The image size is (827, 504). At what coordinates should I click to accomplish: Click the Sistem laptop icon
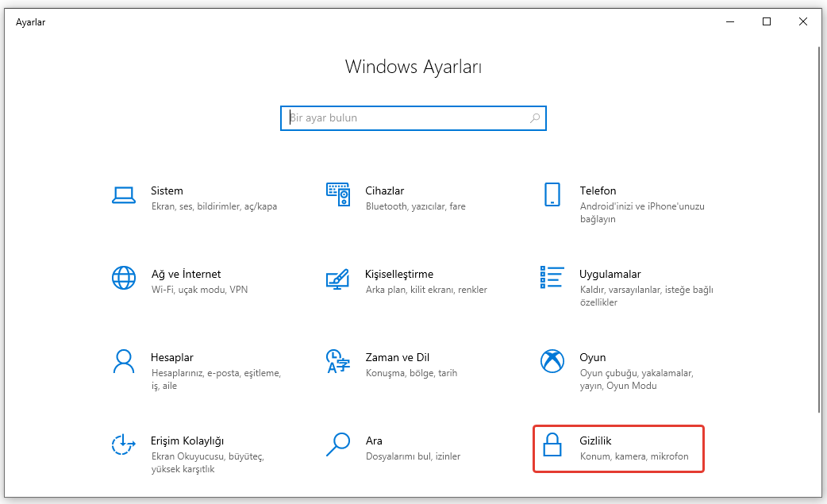(123, 195)
